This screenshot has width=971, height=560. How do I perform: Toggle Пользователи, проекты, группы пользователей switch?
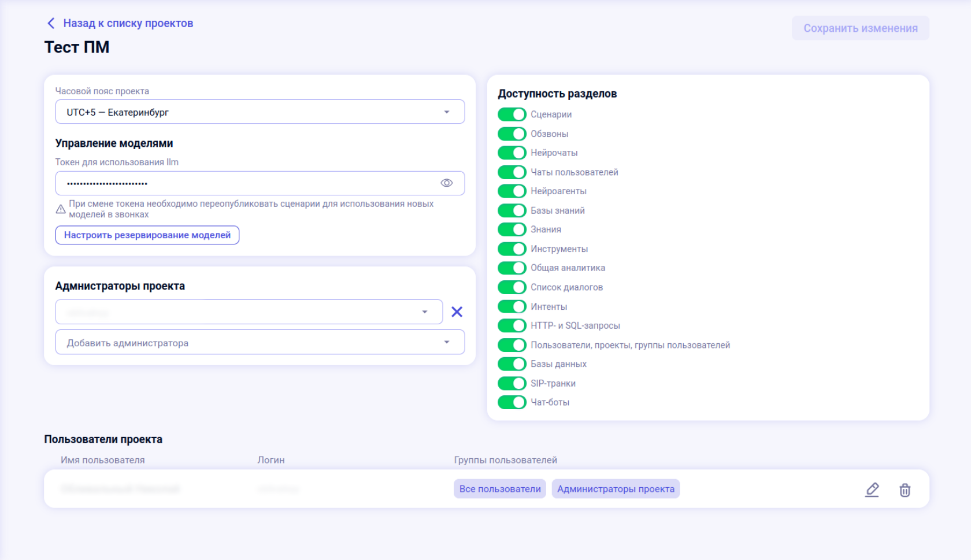tap(512, 345)
